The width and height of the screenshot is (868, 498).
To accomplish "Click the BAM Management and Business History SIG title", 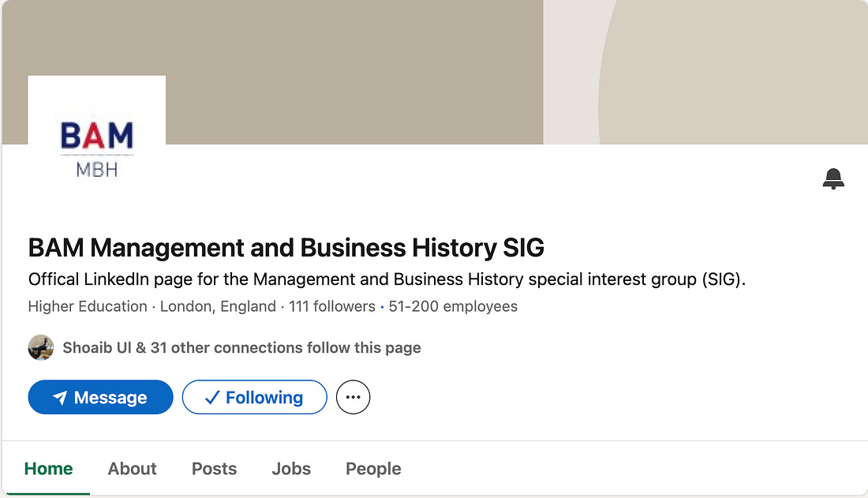I will tap(286, 248).
